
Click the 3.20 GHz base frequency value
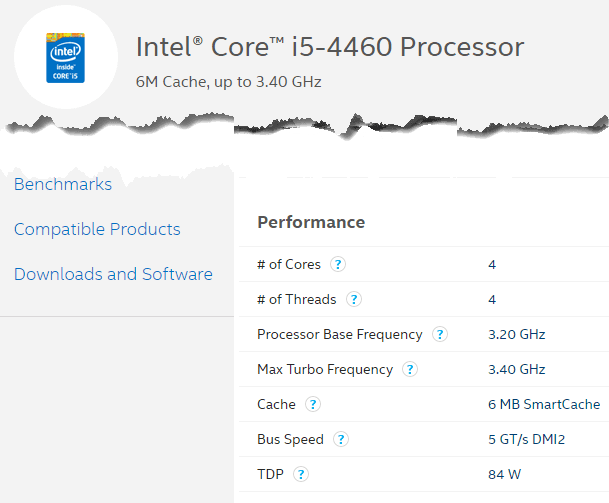click(x=516, y=335)
